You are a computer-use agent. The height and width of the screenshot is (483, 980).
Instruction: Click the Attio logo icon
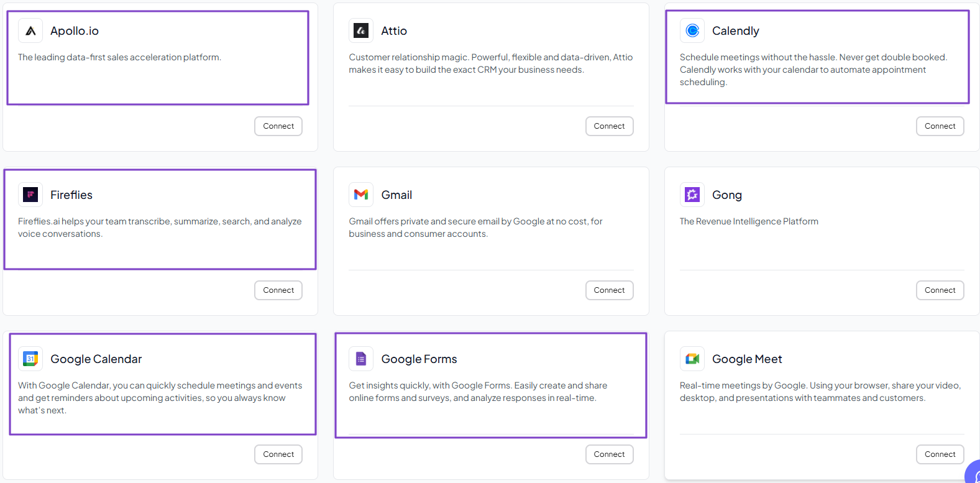point(361,30)
